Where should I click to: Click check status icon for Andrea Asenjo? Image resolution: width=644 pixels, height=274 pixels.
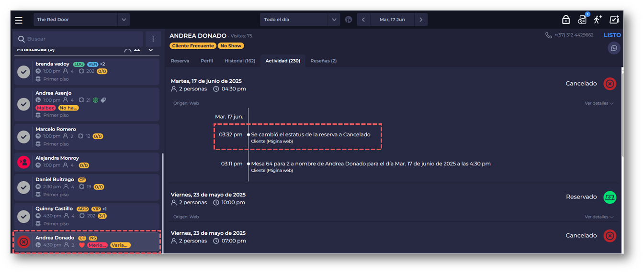point(23,104)
